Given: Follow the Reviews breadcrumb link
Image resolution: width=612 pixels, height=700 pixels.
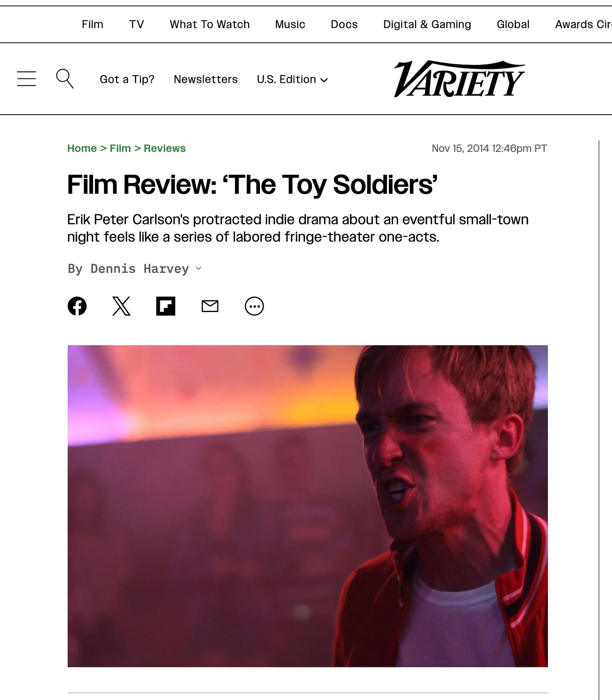Looking at the screenshot, I should 164,148.
